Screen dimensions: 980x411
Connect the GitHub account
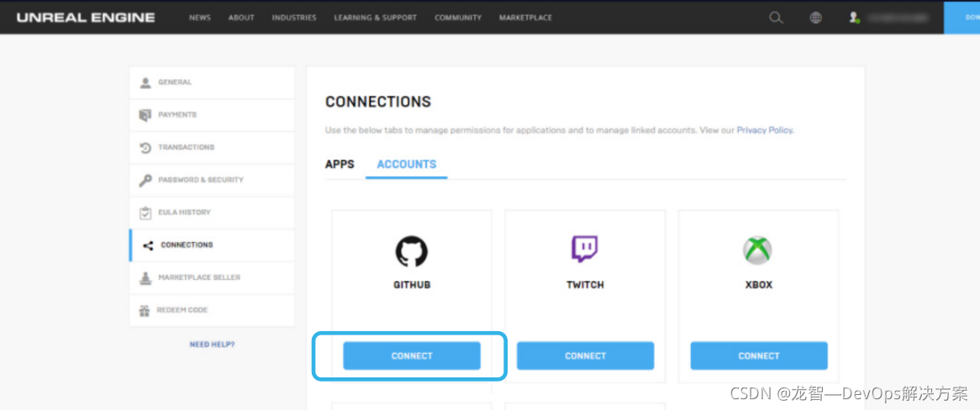pyautogui.click(x=412, y=356)
